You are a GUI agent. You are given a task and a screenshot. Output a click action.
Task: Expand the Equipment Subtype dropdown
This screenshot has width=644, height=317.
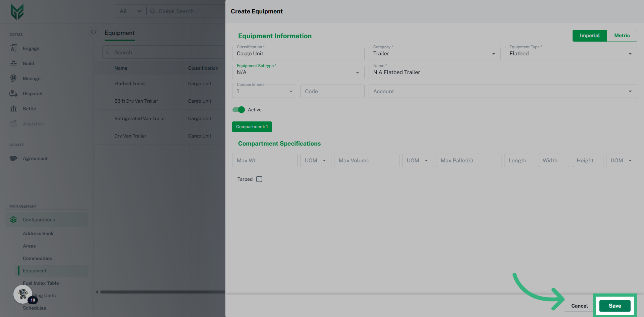pos(357,72)
